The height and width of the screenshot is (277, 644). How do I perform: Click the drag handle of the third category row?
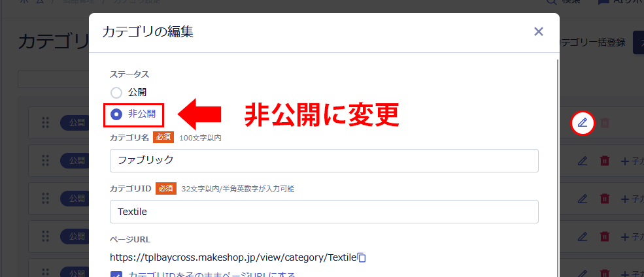point(46,199)
